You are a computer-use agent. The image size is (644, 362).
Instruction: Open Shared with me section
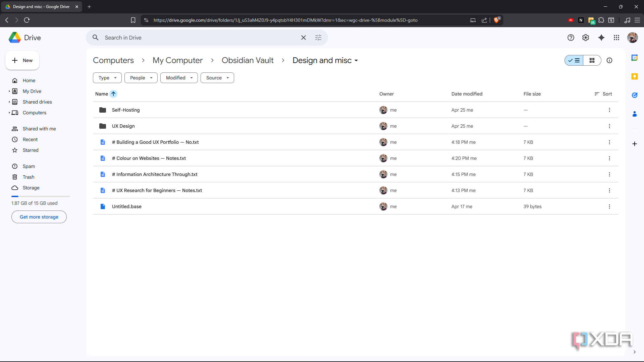pyautogui.click(x=39, y=129)
